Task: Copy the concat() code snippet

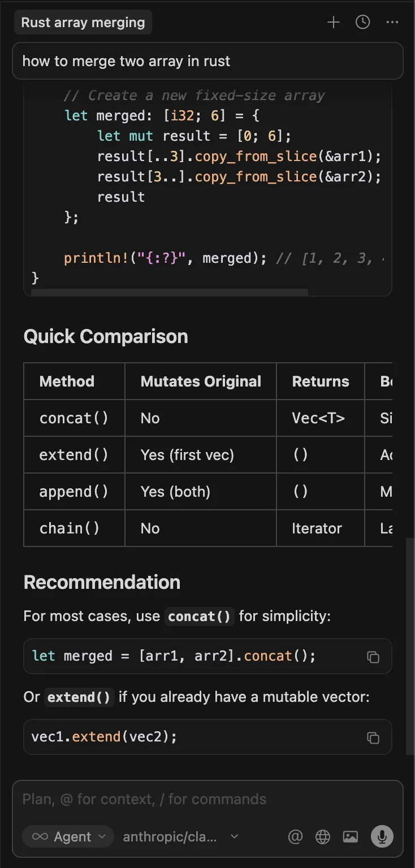Action: [373, 657]
